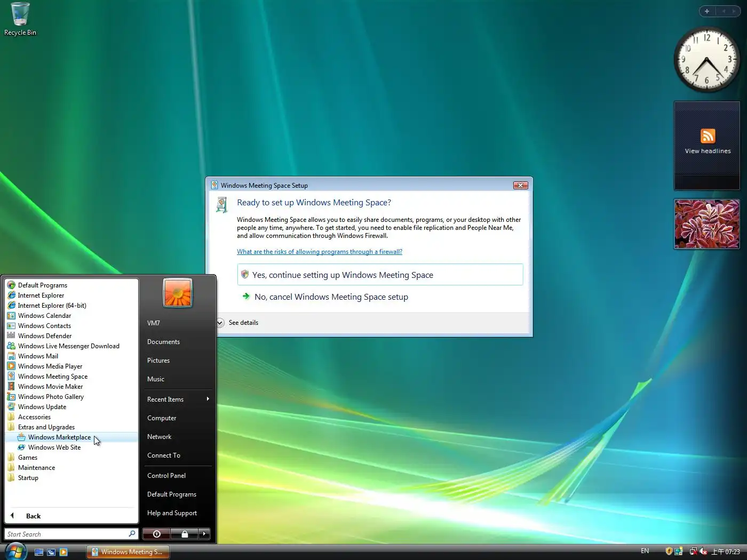Click the taskbar clock showing 07:23
Image resolution: width=747 pixels, height=560 pixels.
coord(726,552)
